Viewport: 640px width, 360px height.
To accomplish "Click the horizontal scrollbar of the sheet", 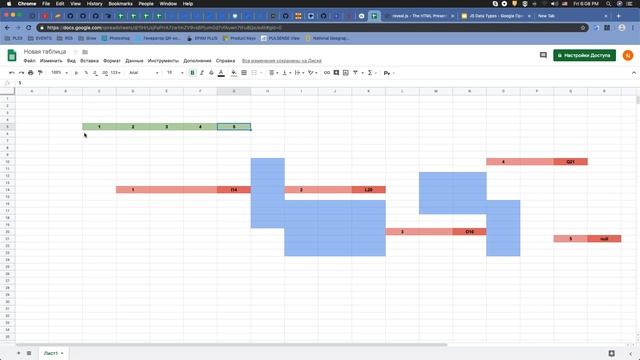I will coord(231,345).
